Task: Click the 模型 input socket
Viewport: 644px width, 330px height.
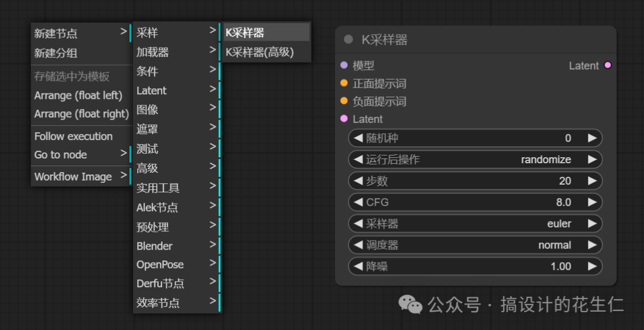Action: coord(344,66)
